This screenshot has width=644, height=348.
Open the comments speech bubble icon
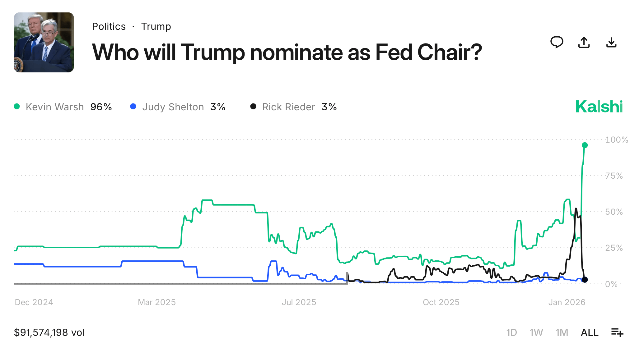[557, 42]
